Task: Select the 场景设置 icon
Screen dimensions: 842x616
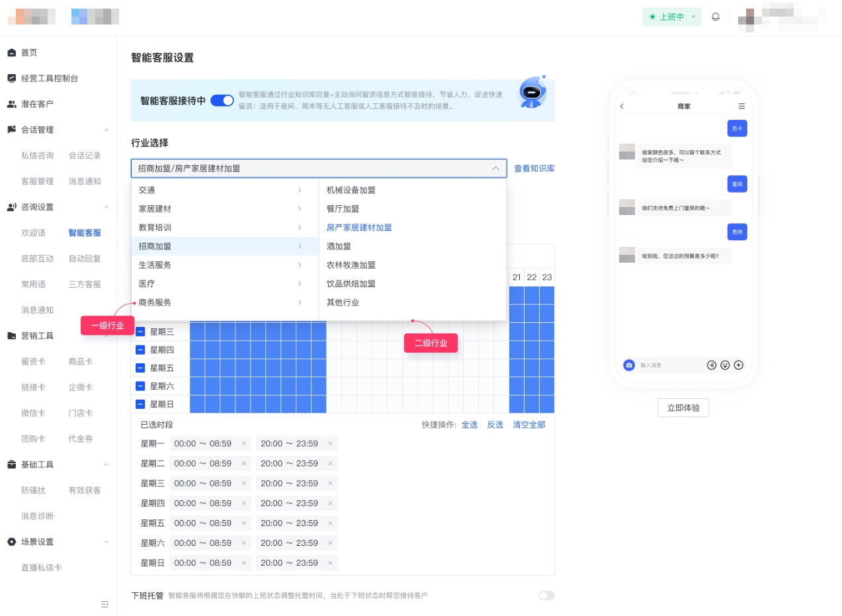Action: point(11,542)
